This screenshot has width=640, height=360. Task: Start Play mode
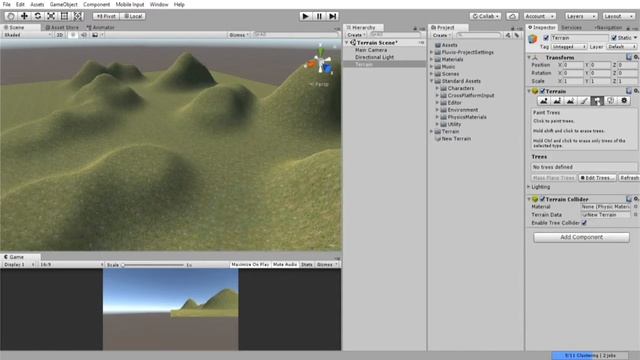[305, 16]
